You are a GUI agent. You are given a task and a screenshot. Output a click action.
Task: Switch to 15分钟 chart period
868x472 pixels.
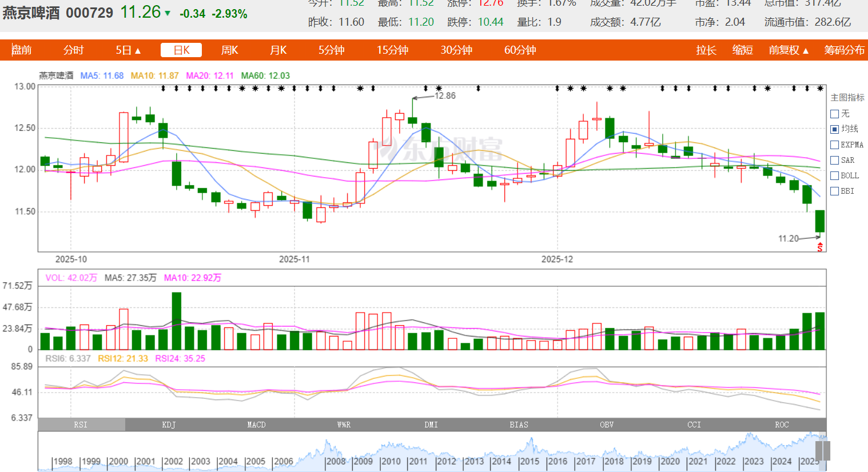392,50
